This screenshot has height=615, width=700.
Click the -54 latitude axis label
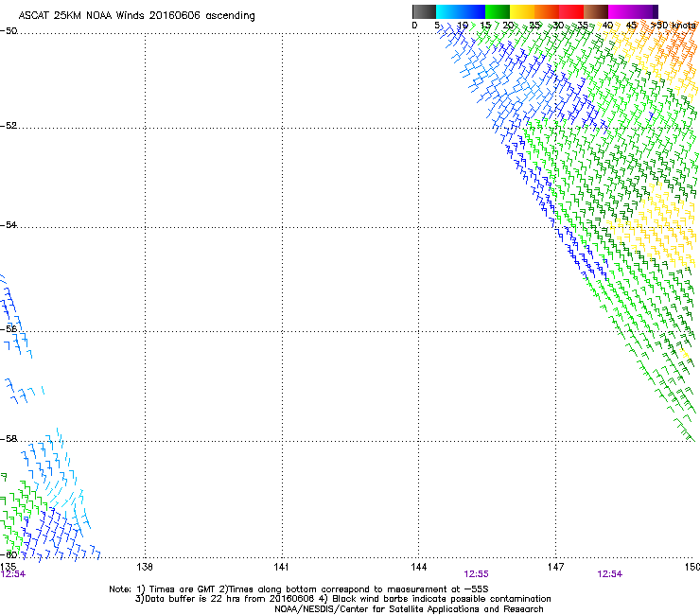coord(9,224)
